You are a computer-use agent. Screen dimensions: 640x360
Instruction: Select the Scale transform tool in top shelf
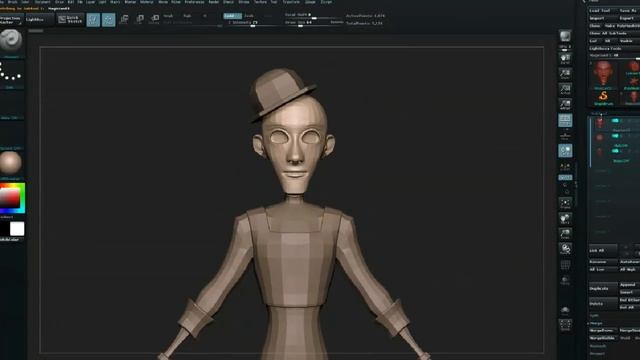tap(140, 19)
